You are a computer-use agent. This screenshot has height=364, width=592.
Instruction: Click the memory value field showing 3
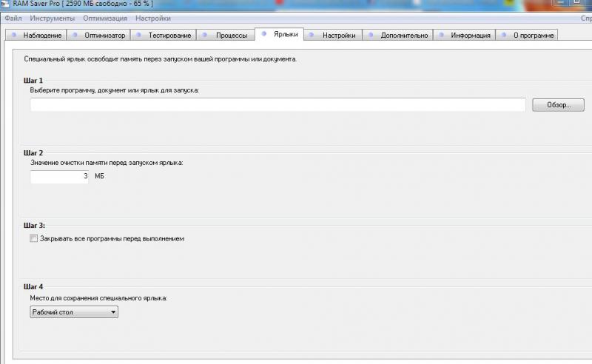[x=59, y=176]
